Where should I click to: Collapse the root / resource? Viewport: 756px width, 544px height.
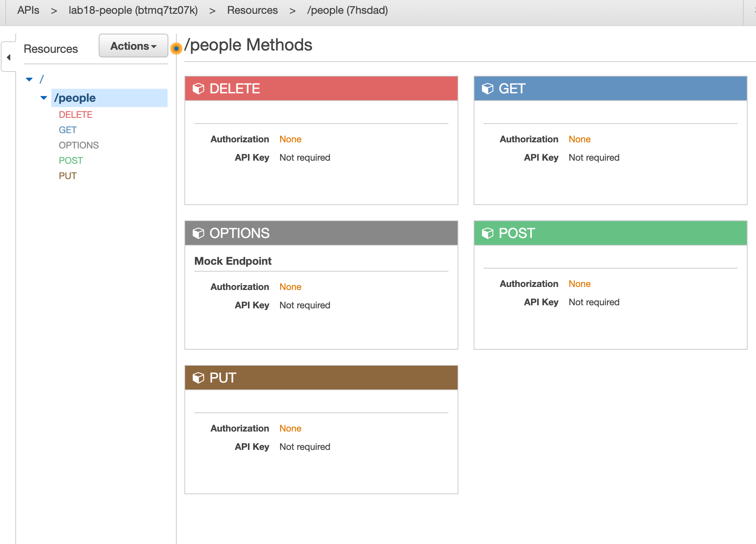[32, 79]
